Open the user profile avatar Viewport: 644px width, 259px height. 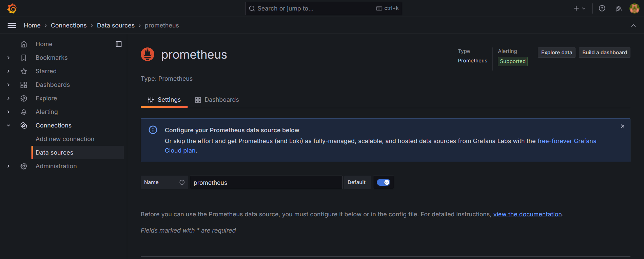point(634,8)
